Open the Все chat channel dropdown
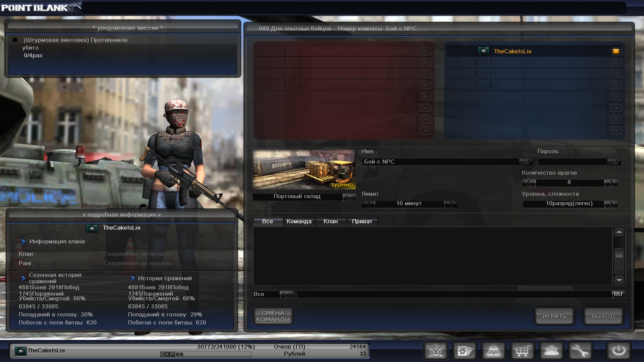Viewport: 644px width, 362px height. tap(286, 294)
